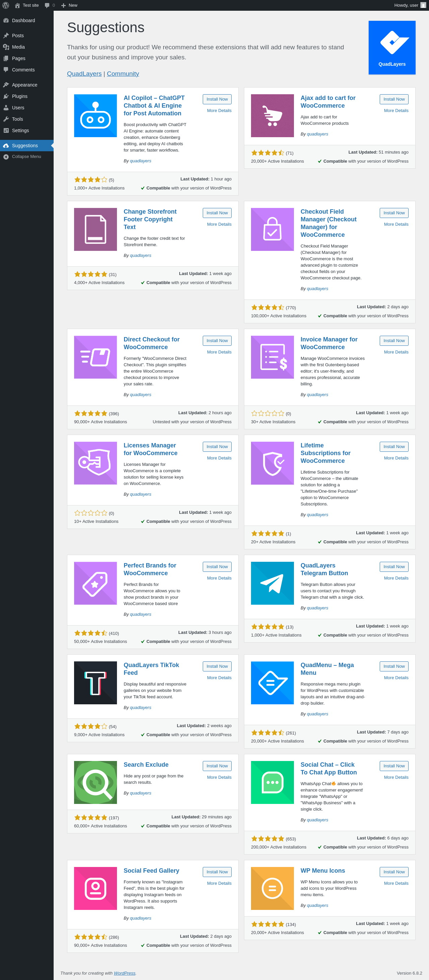Open the New content menu in admin bar

[x=69, y=5]
